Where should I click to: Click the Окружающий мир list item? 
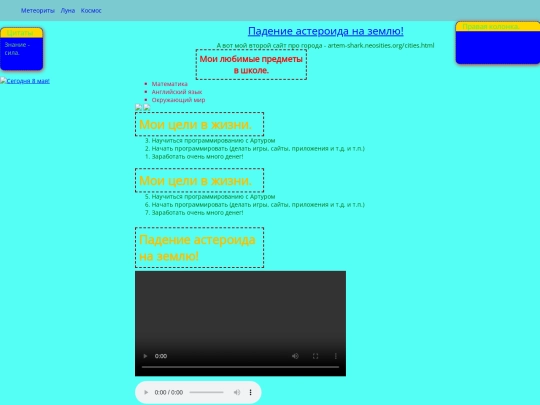[x=178, y=100]
